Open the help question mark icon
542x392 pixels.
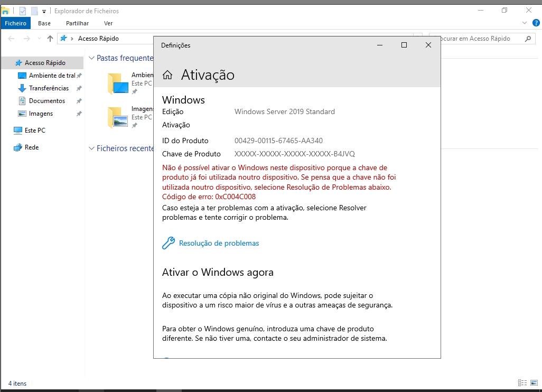point(535,23)
